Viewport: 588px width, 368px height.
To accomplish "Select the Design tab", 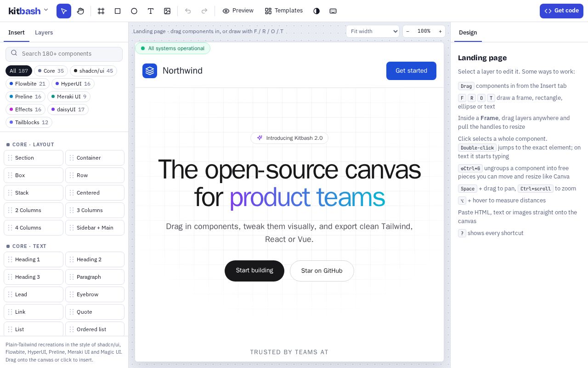I will (x=468, y=33).
